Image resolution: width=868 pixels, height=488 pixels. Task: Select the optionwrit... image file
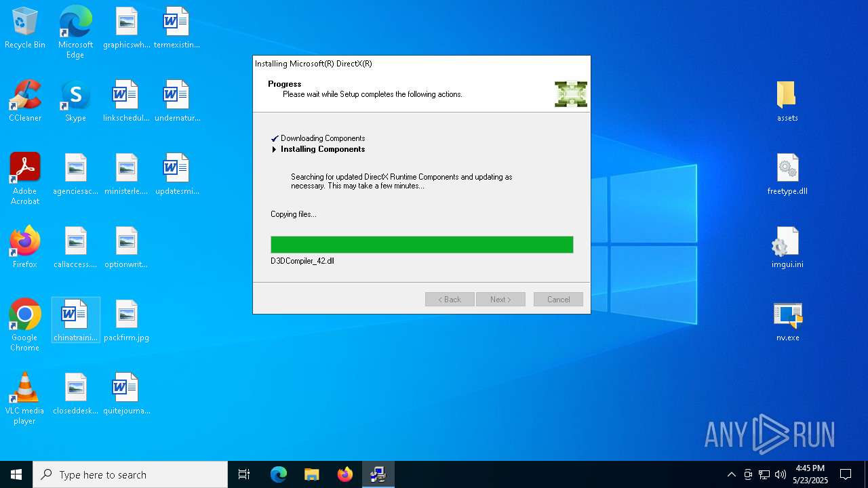tap(126, 248)
